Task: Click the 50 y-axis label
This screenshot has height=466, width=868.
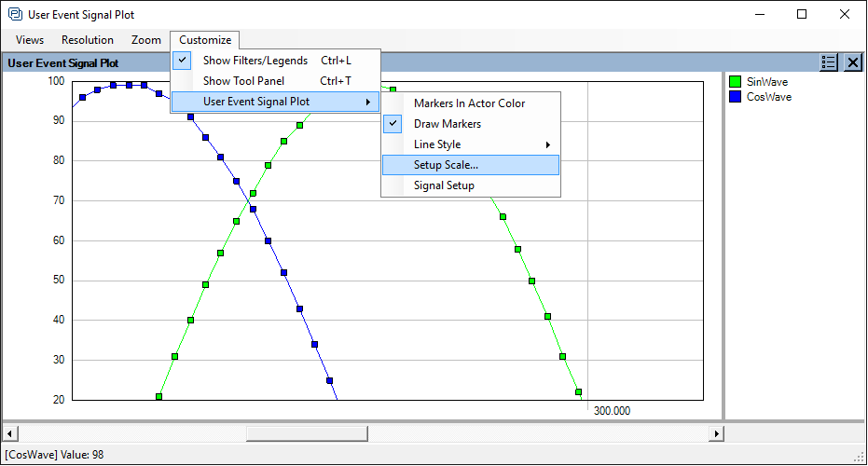Action: (59, 280)
